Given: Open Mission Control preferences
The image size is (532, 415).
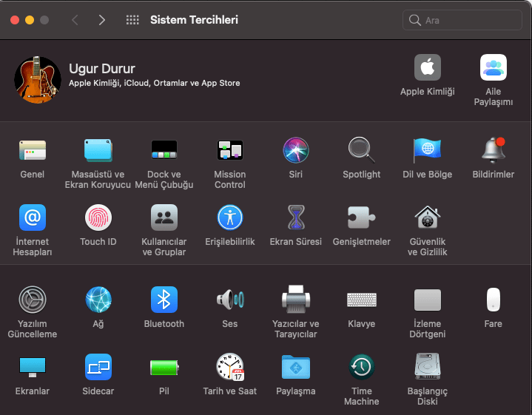Looking at the screenshot, I should click(229, 150).
